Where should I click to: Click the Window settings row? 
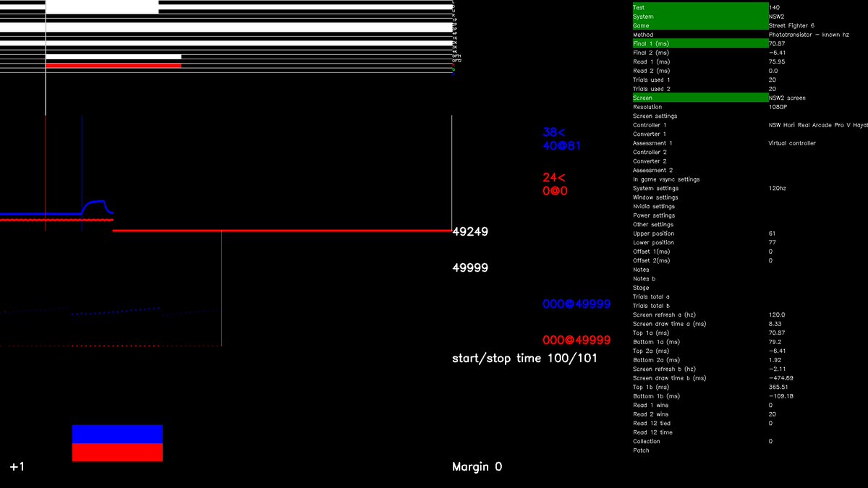(655, 197)
